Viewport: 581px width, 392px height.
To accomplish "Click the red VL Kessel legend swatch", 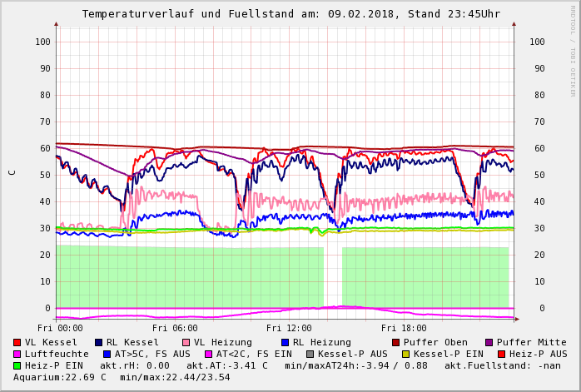I will point(17,342).
